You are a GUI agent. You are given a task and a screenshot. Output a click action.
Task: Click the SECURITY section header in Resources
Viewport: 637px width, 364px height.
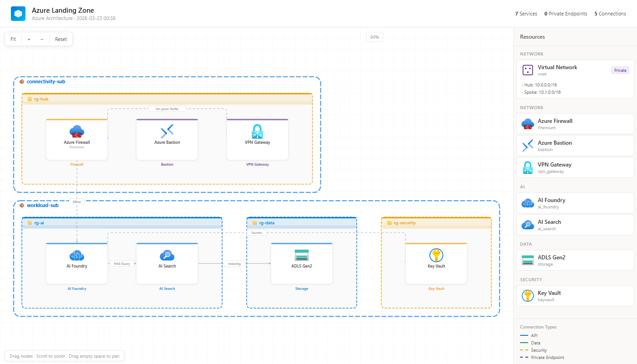coord(531,280)
